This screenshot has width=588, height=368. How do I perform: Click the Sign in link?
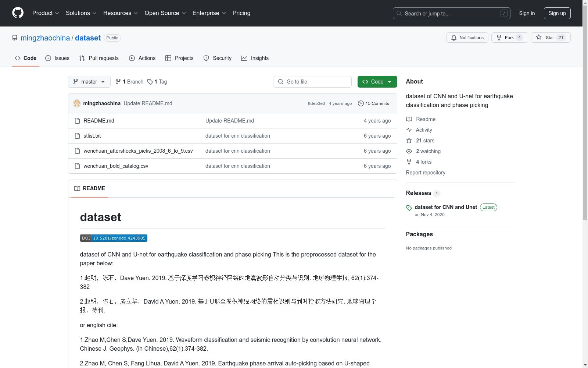coord(527,13)
